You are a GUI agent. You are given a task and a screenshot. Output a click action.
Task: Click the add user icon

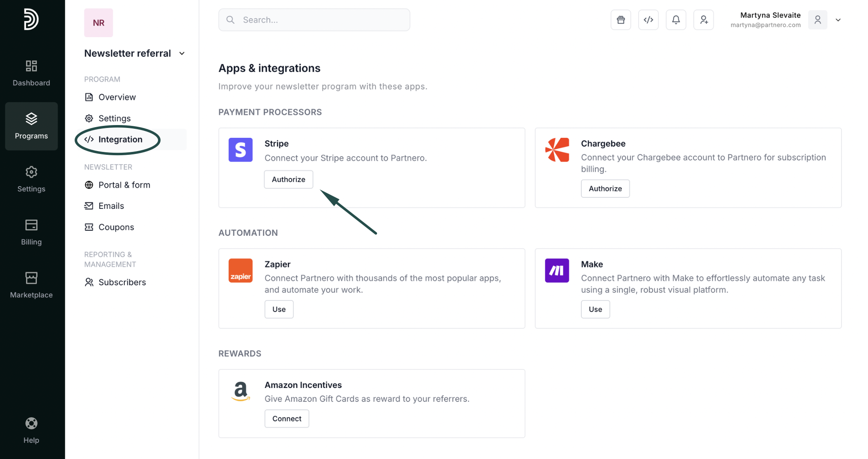(x=703, y=20)
